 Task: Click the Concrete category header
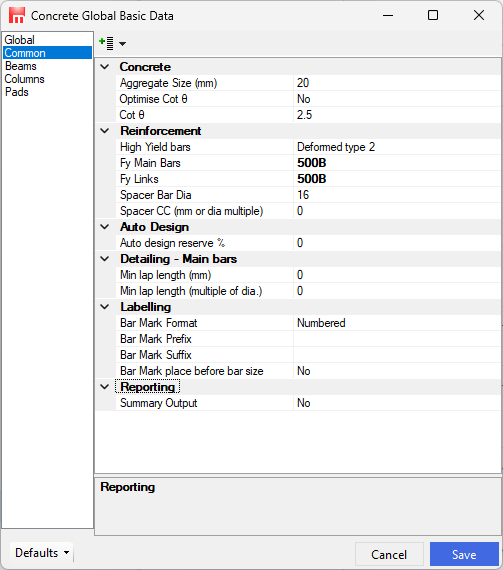[x=145, y=67]
